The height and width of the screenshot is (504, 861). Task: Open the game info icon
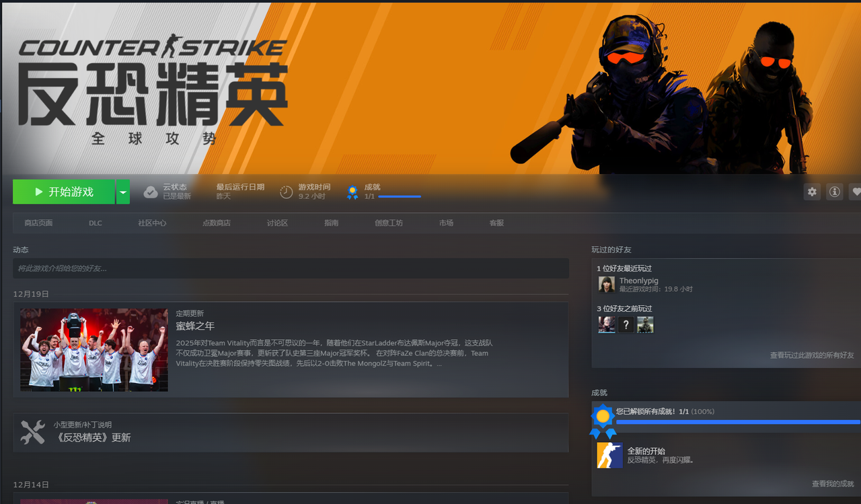(835, 192)
